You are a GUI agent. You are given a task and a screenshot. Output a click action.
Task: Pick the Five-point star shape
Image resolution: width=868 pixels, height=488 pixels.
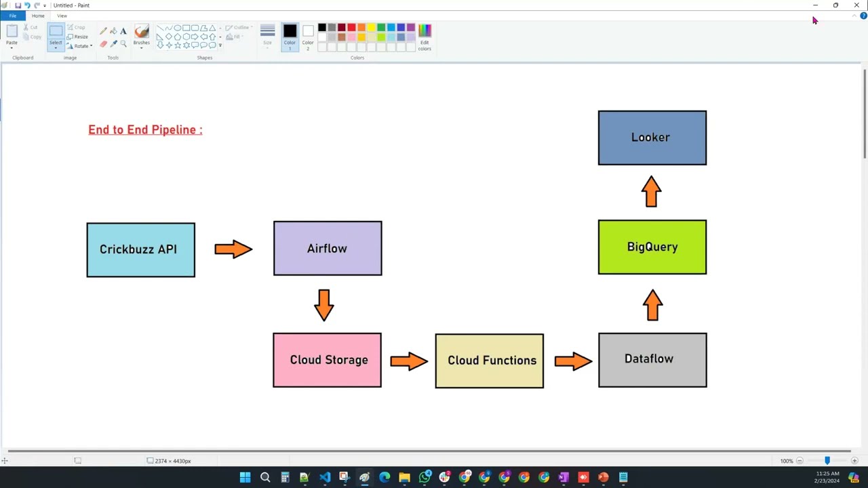pyautogui.click(x=178, y=45)
